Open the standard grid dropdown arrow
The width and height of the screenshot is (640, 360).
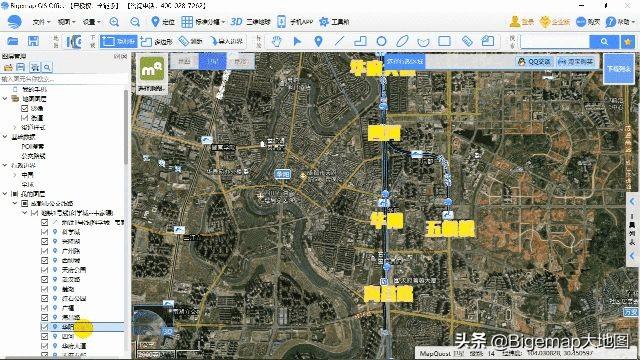(223, 22)
